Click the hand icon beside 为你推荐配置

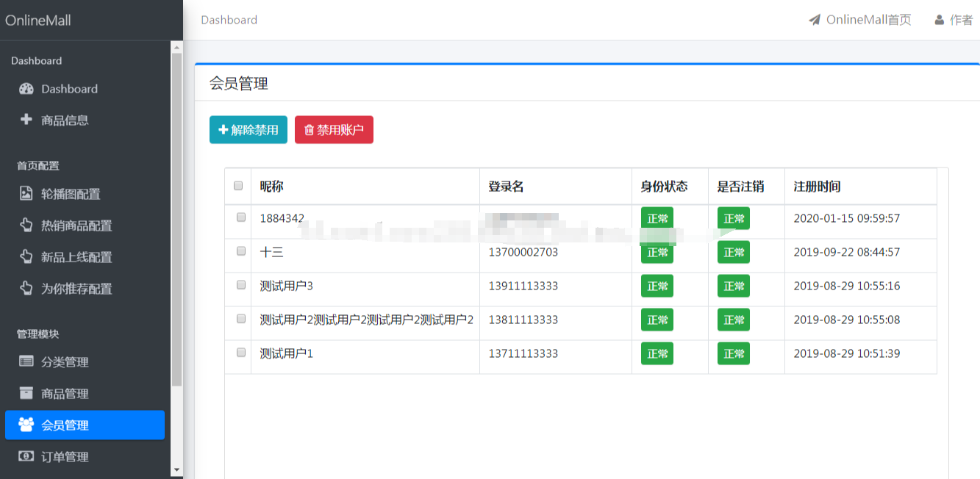26,288
